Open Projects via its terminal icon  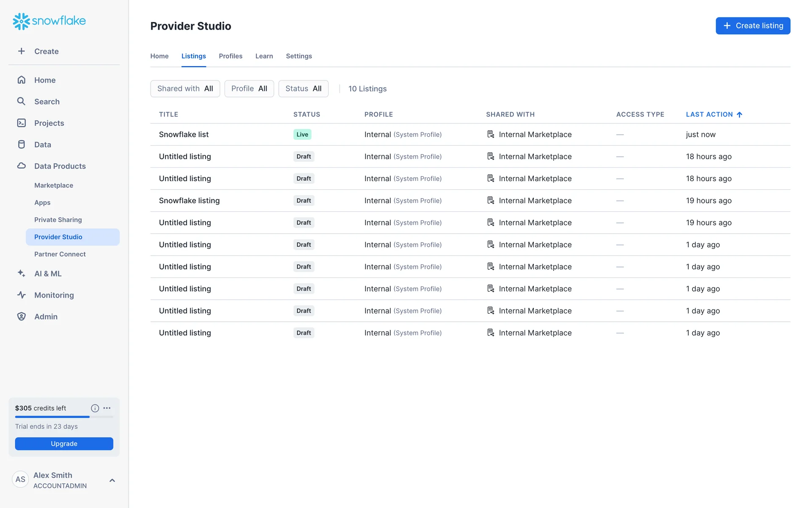21,123
